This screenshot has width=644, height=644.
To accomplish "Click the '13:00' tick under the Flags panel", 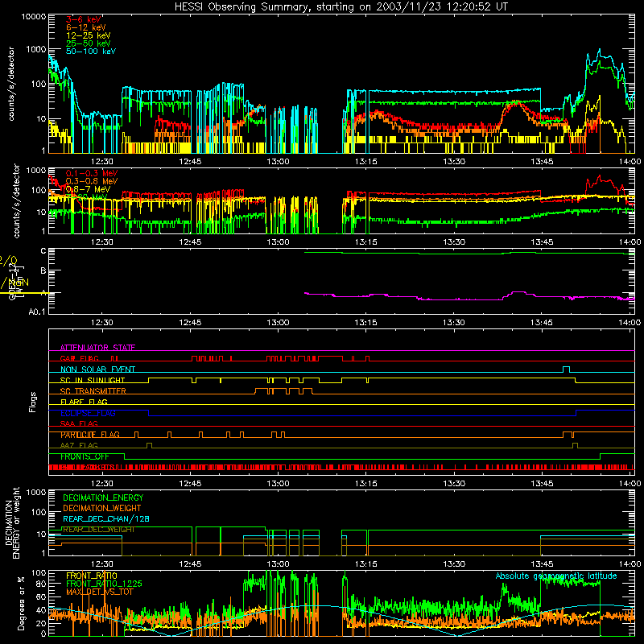I will click(x=278, y=484).
